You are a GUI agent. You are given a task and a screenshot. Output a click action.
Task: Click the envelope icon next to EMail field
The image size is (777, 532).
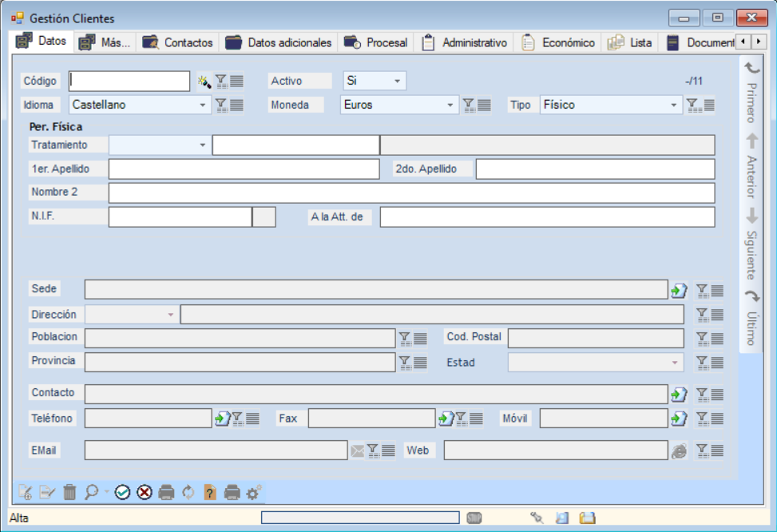357,451
